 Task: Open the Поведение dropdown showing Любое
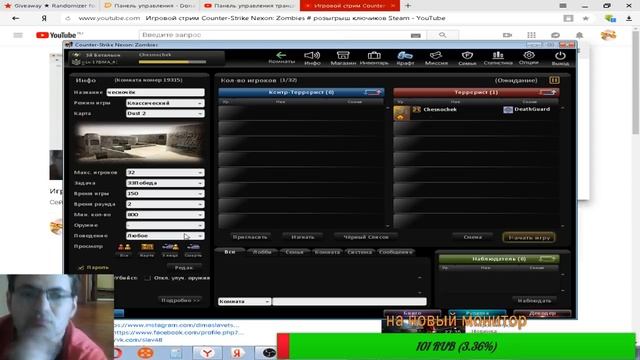[165, 236]
